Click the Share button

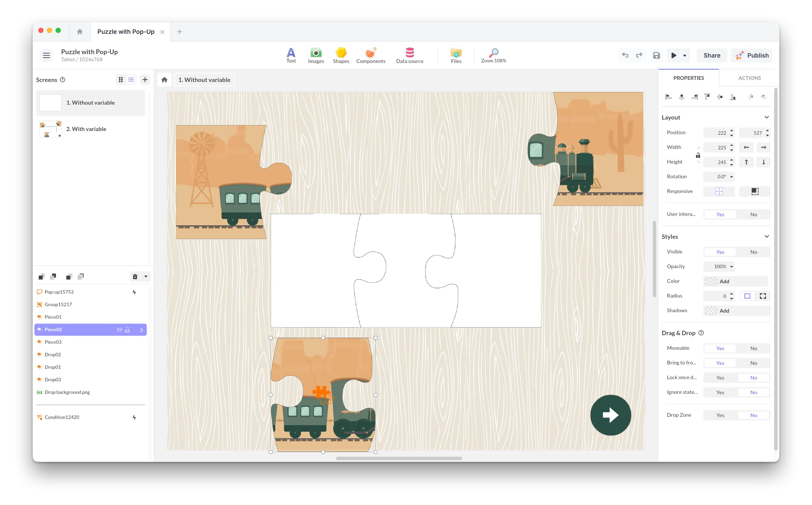[711, 55]
